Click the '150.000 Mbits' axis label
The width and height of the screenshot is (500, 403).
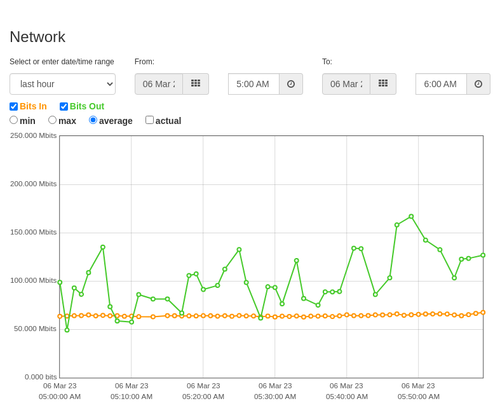point(33,232)
